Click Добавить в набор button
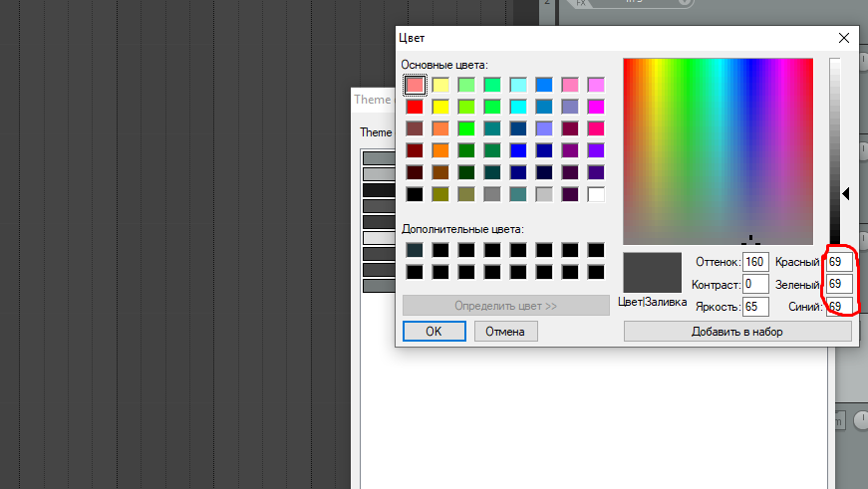 pyautogui.click(x=737, y=332)
